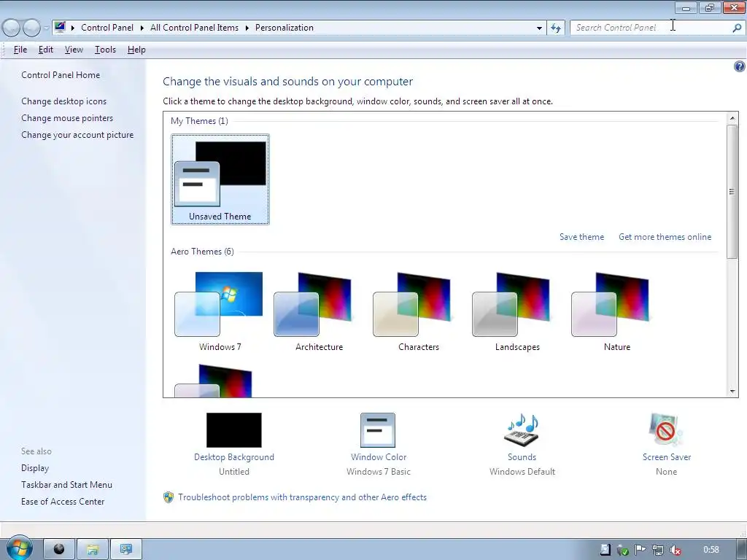The height and width of the screenshot is (560, 747).
Task: Open the Sounds keyboard-and-notes icon
Action: click(522, 430)
